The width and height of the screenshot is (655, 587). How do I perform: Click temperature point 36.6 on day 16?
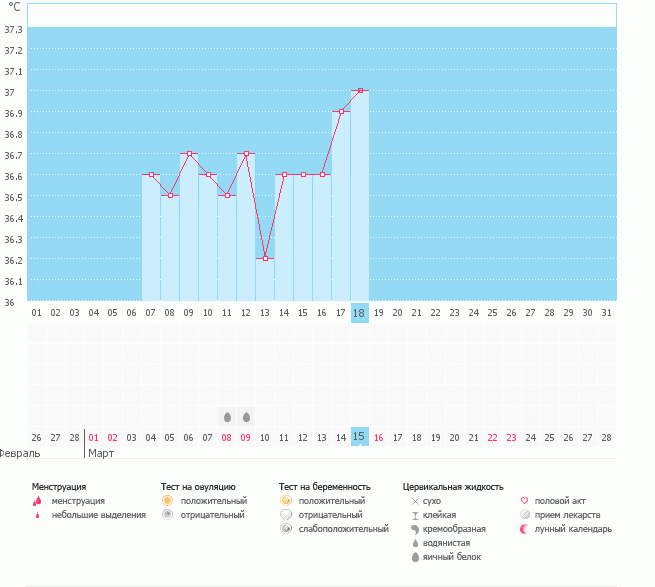(322, 175)
